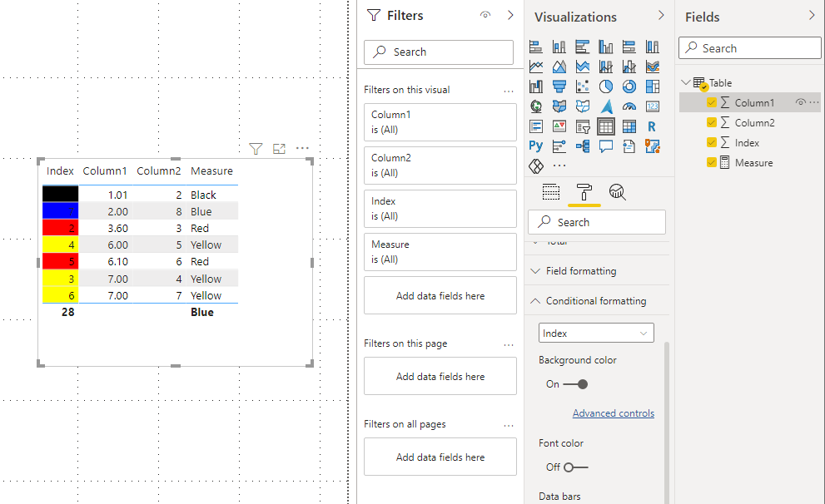Collapse the Visualizations pane chevron

tap(661, 16)
